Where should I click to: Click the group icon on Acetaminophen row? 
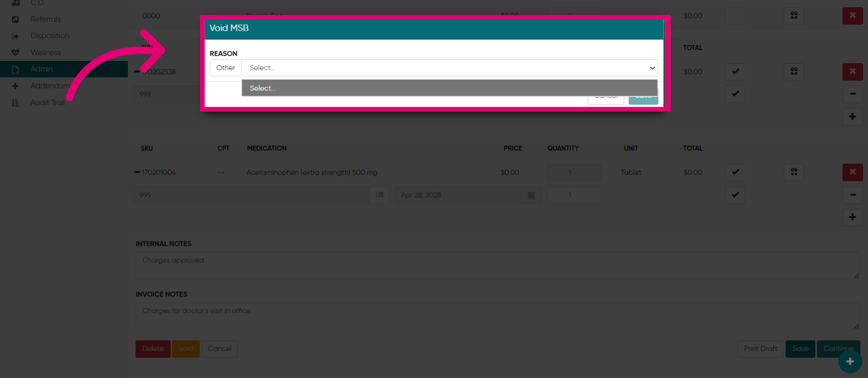[794, 172]
